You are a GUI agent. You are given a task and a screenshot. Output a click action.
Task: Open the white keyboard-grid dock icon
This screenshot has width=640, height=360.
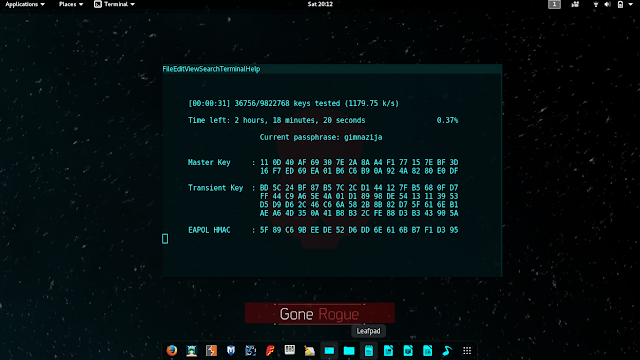click(290, 350)
